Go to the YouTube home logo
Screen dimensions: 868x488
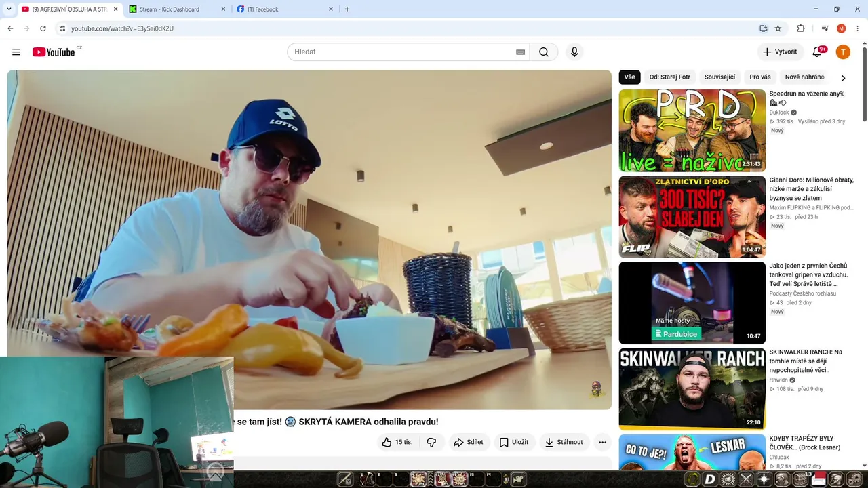coord(54,52)
